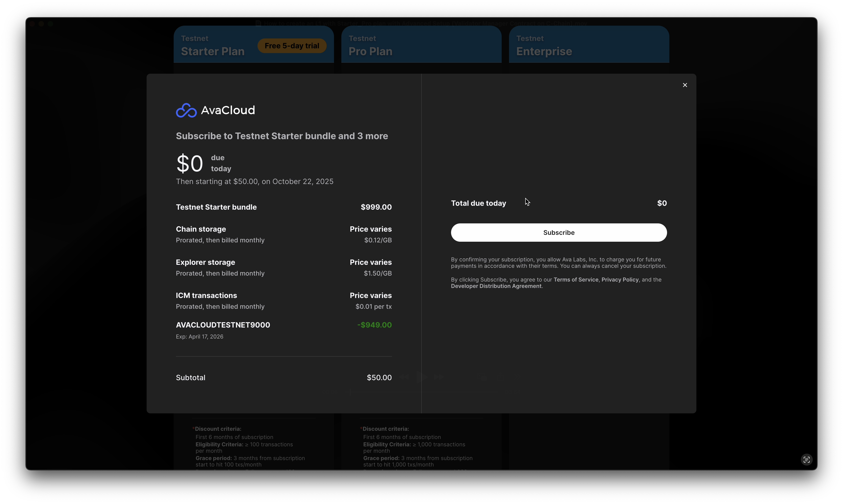Click the AvaCloud cloud logo
This screenshot has height=504, width=843.
[186, 110]
